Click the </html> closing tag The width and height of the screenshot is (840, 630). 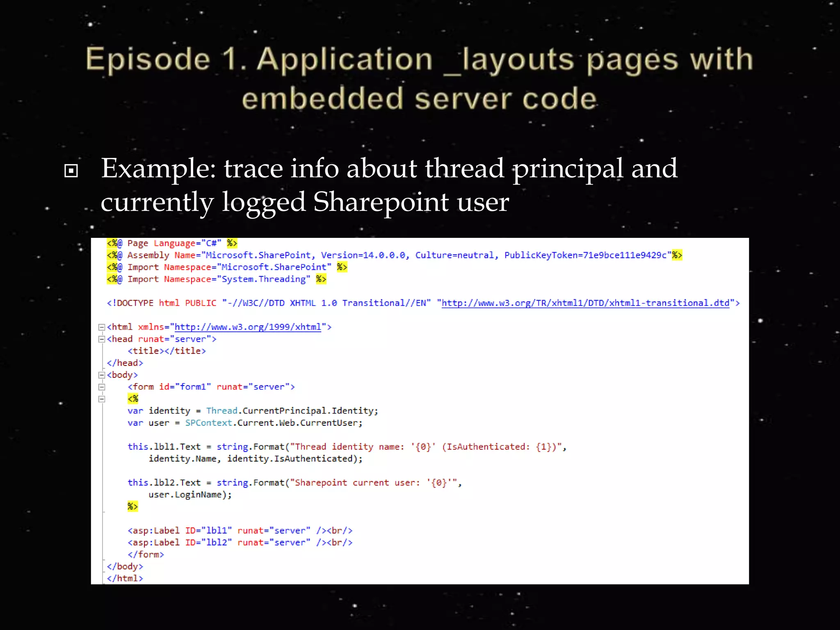(125, 578)
